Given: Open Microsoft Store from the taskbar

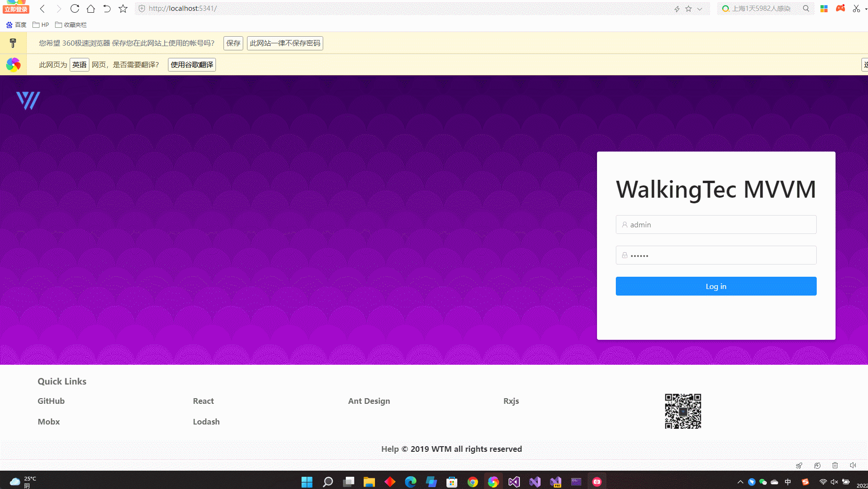Looking at the screenshot, I should pos(452,482).
